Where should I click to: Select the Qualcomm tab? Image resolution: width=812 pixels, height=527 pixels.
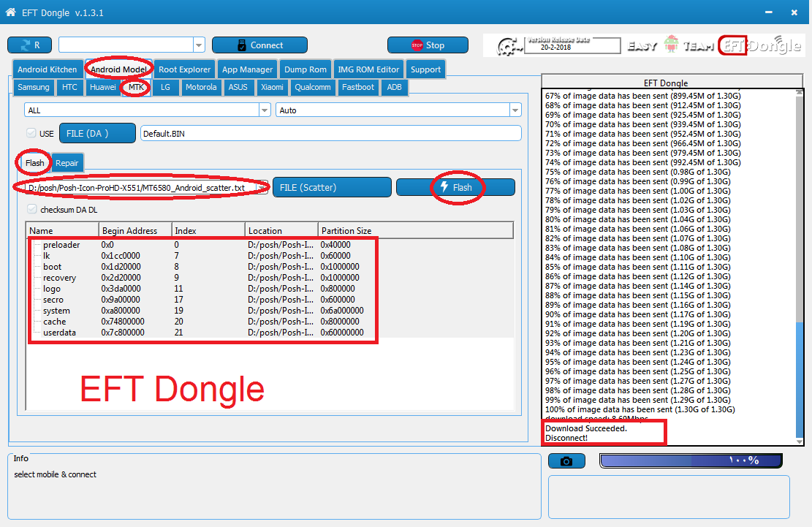point(313,87)
